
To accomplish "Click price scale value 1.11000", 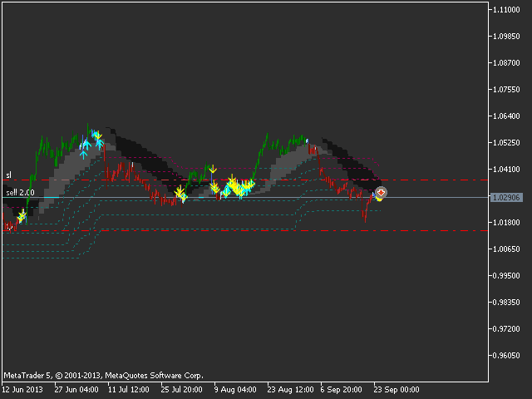I will (506, 10).
